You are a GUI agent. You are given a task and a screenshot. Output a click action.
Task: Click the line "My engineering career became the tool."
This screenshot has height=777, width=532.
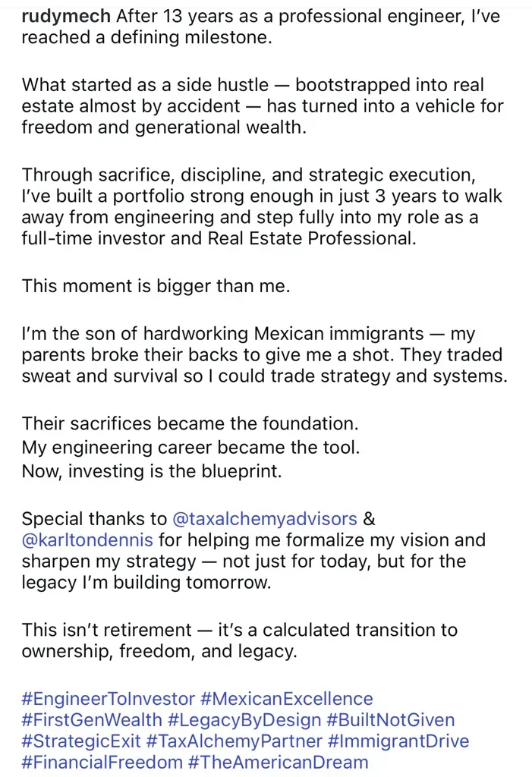click(x=190, y=448)
